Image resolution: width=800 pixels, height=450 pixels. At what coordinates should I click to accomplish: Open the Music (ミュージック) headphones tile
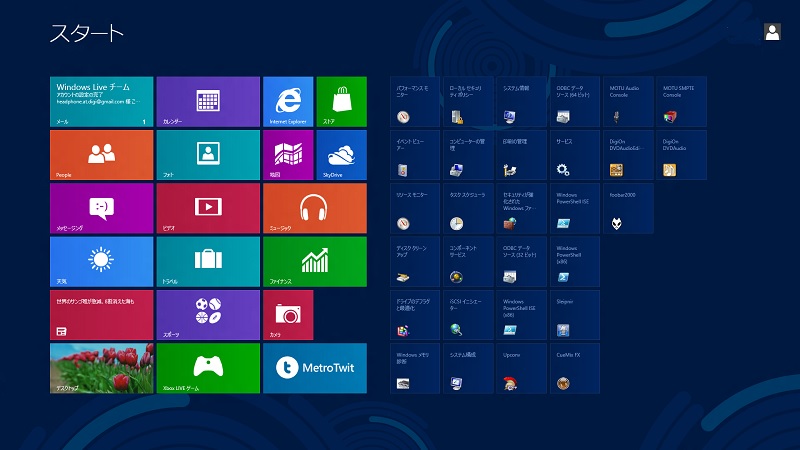315,208
